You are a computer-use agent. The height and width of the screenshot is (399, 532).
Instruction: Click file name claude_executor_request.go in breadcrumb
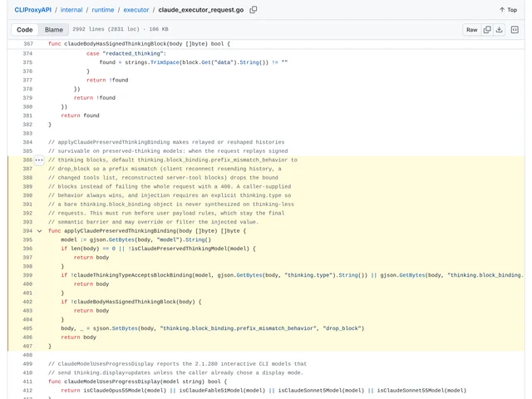pyautogui.click(x=201, y=10)
